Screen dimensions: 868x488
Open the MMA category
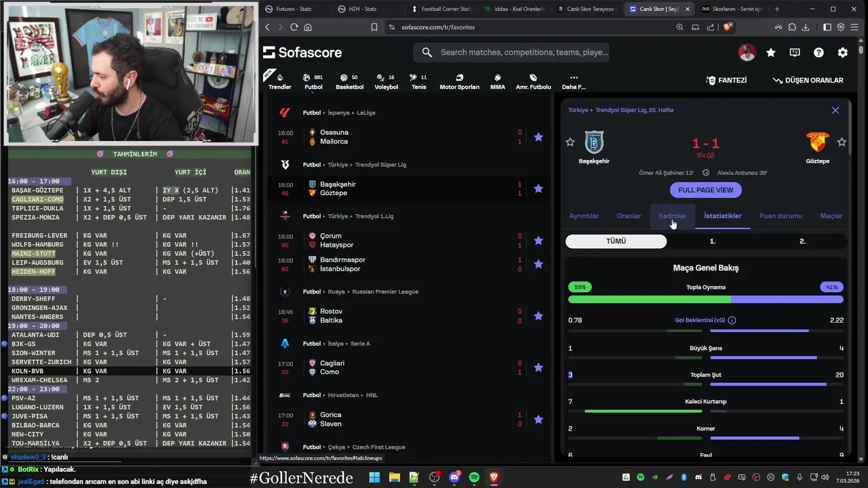(498, 81)
